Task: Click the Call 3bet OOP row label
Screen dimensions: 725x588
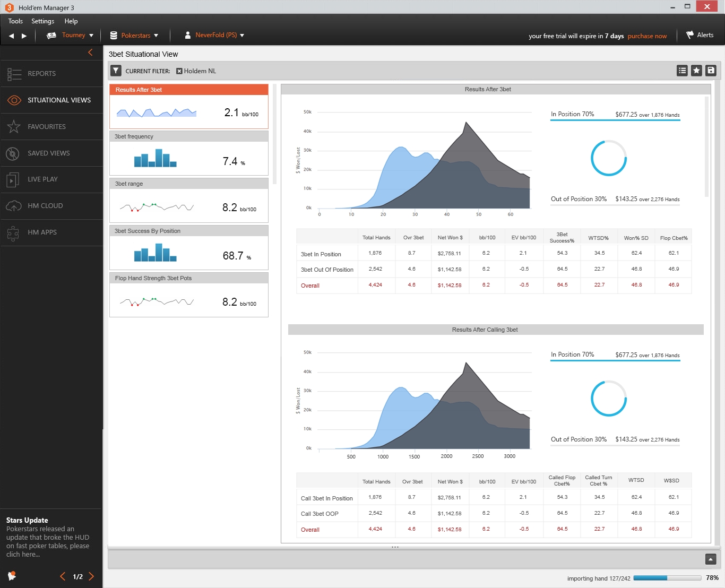Action: [x=320, y=514]
